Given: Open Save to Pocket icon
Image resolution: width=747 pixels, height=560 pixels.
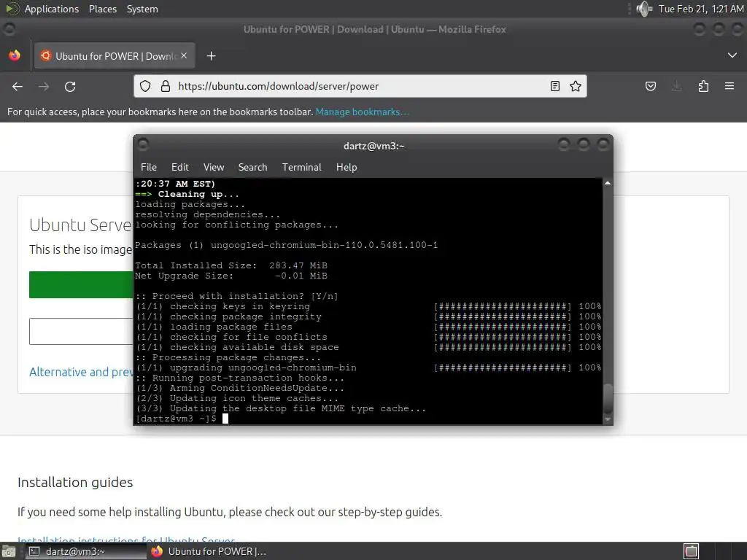Looking at the screenshot, I should click(651, 86).
